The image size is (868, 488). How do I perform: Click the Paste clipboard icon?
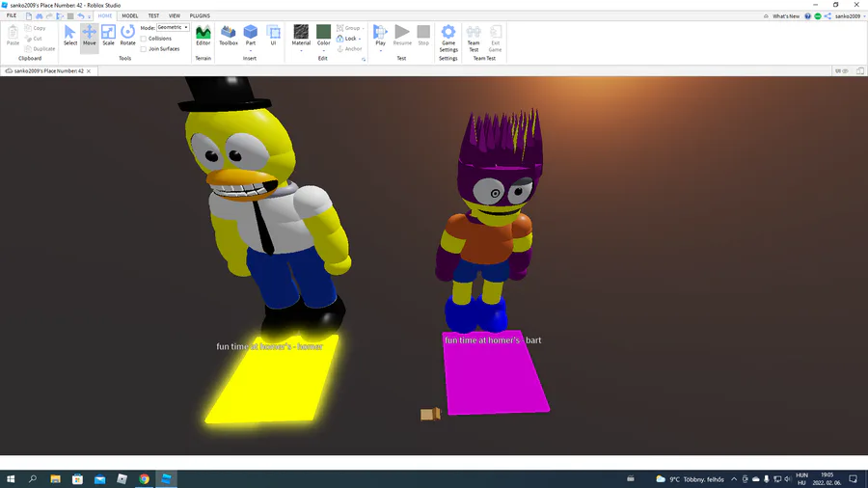point(13,36)
